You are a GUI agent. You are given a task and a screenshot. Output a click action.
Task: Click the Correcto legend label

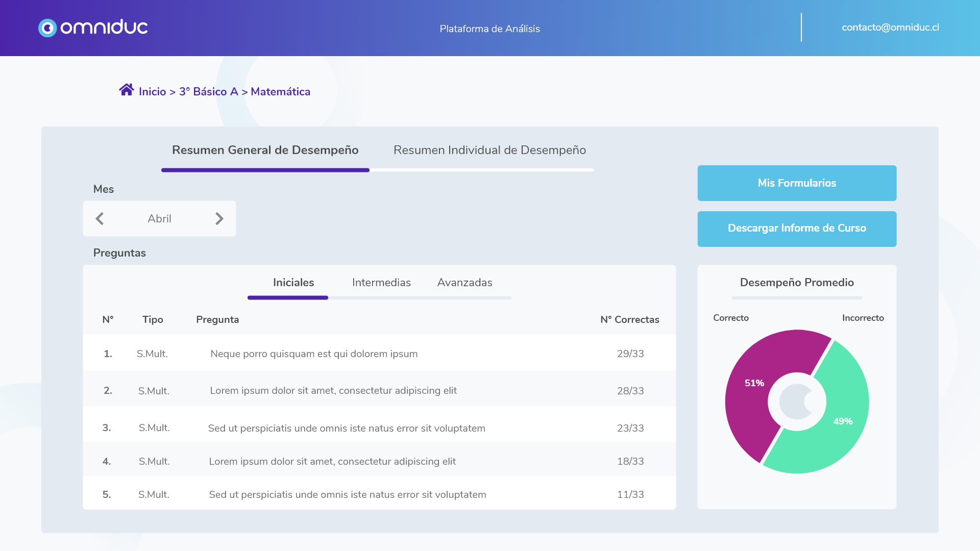pos(731,318)
